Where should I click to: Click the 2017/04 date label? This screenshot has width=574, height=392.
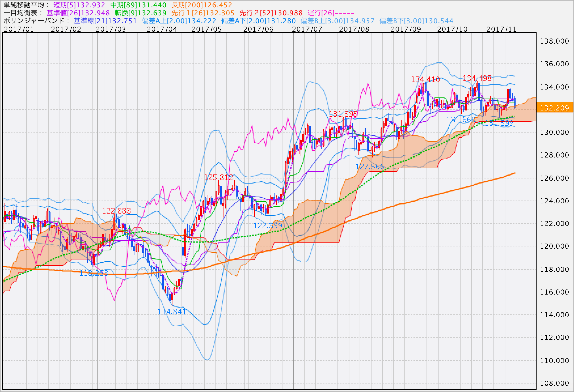pos(162,29)
